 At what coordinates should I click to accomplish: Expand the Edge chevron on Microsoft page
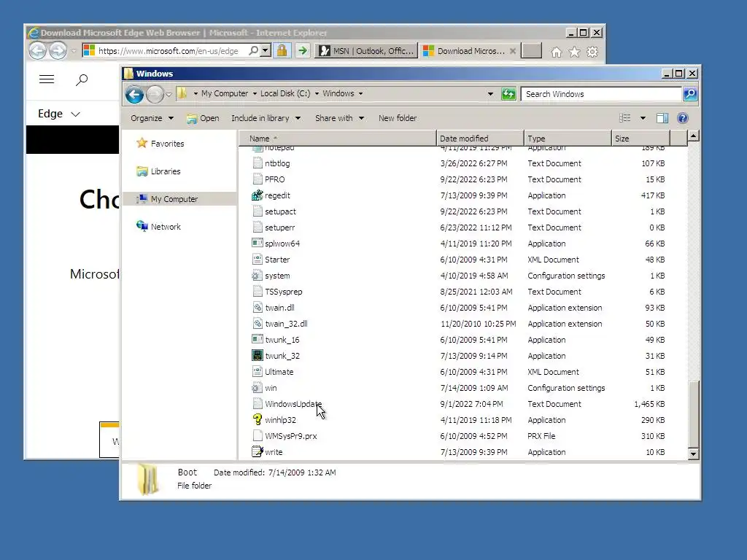(75, 114)
